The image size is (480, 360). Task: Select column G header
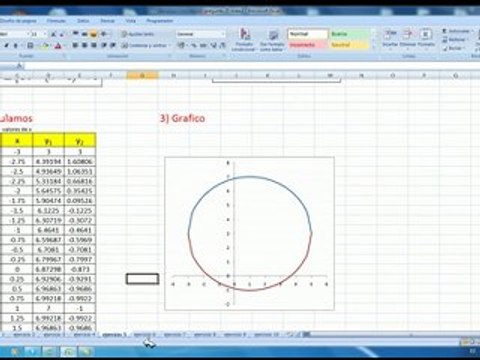point(142,76)
